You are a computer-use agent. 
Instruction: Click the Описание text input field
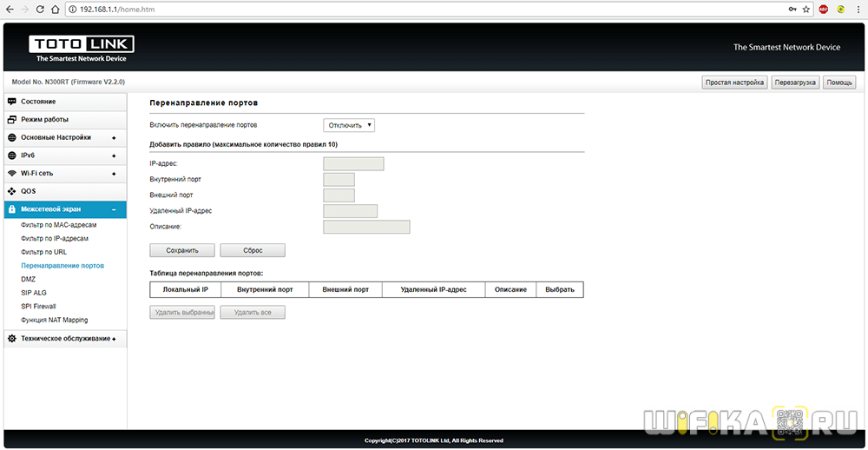[365, 228]
